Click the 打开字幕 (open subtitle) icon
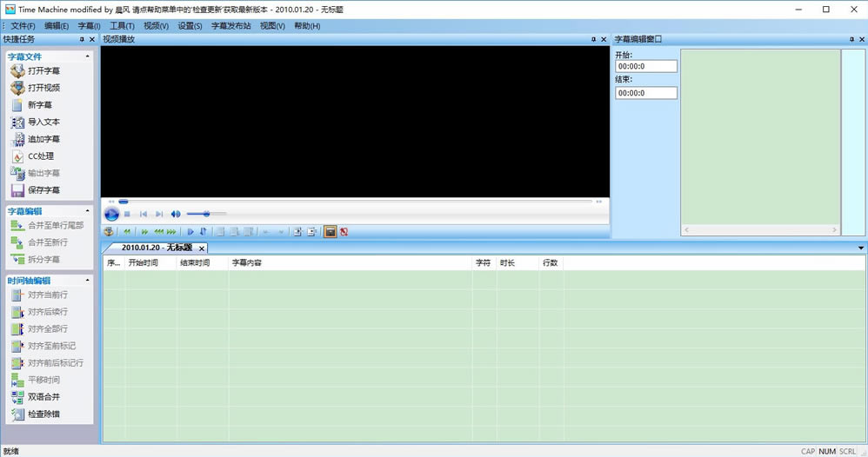The image size is (868, 457). point(17,70)
